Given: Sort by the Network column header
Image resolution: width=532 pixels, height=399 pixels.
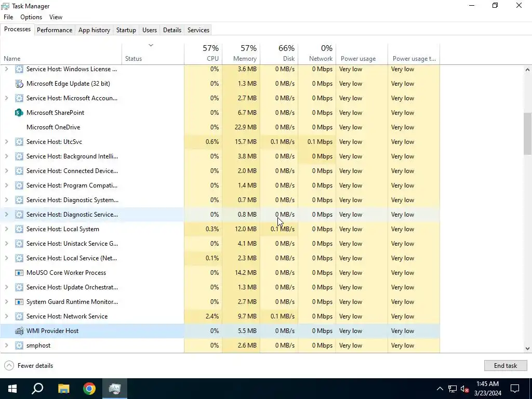Looking at the screenshot, I should [317, 54].
